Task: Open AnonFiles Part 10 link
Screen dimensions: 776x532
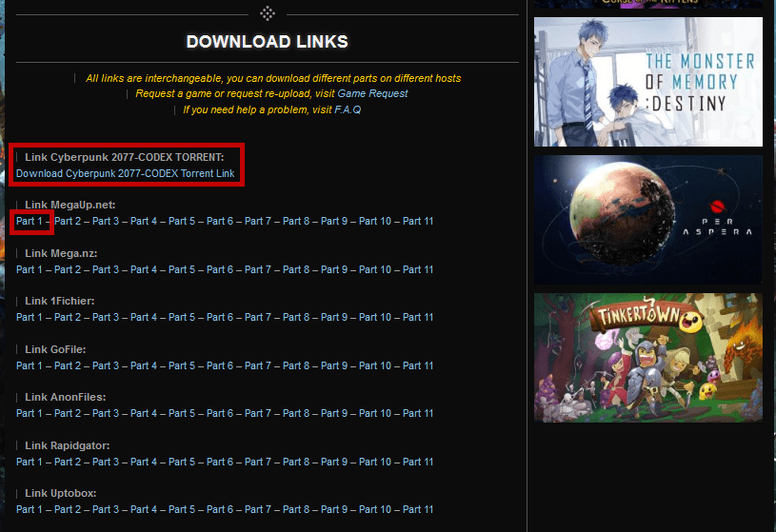Action: [x=374, y=413]
